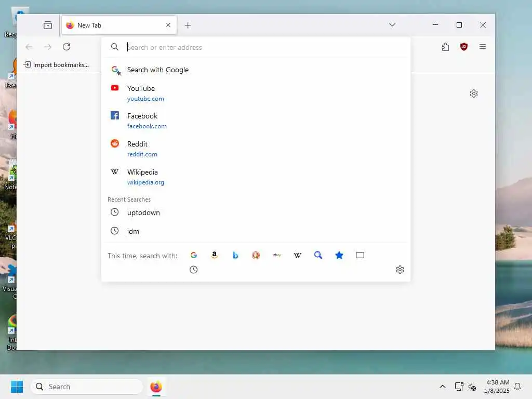Screen dimensions: 532x399
Task: Close the New Tab tab
Action: pos(168,25)
